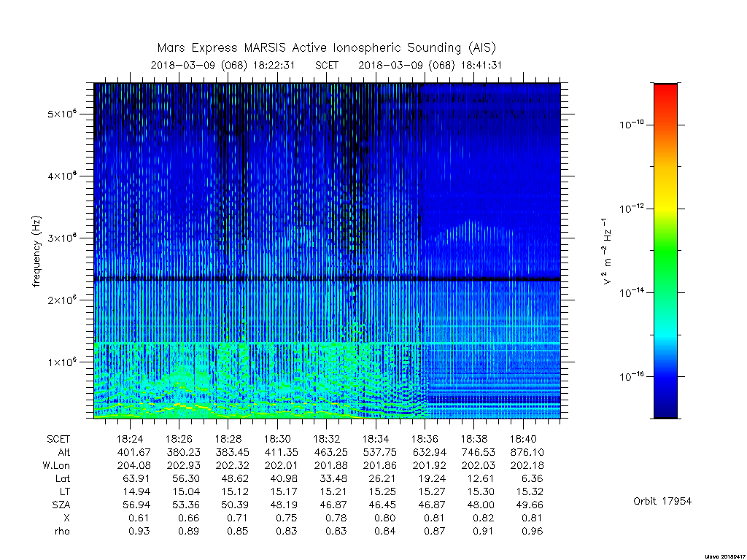Click the 'frequency (Hz)' axis label
This screenshot has width=747, height=560.
coord(36,251)
